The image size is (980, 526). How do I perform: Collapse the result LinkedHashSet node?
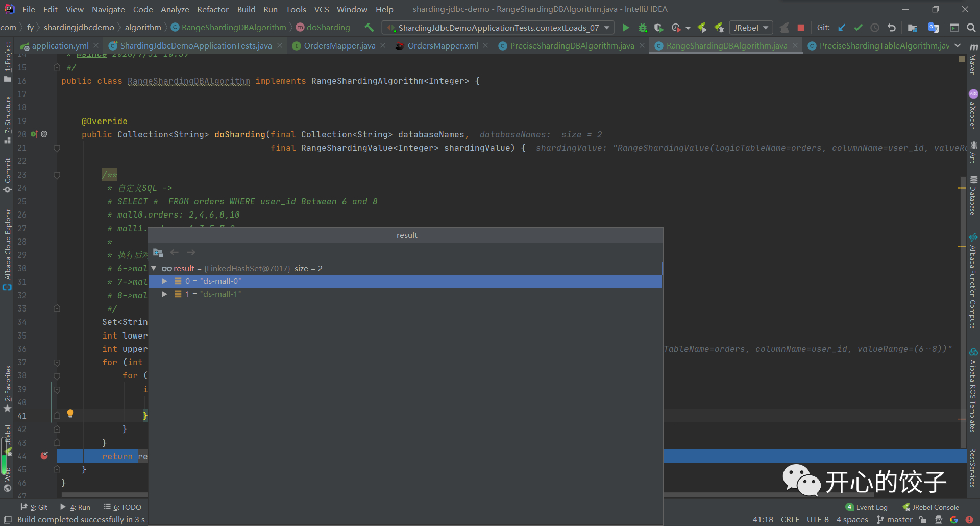point(154,268)
